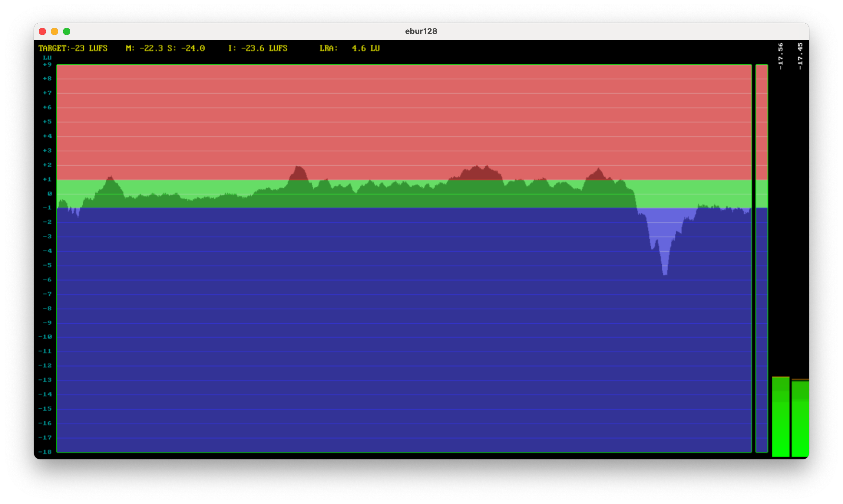Click the left channel green peak meter
Screen dimensions: 843x504
point(780,417)
